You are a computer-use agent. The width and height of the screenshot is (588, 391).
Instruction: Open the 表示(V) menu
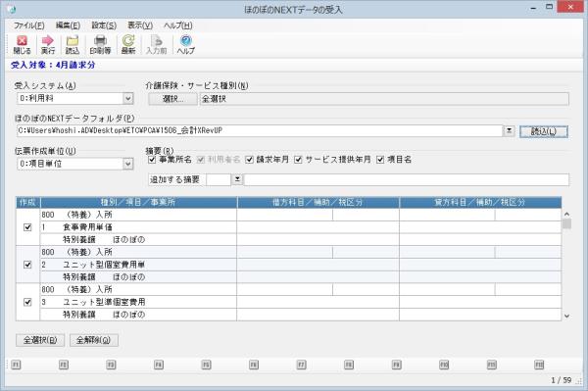point(140,25)
